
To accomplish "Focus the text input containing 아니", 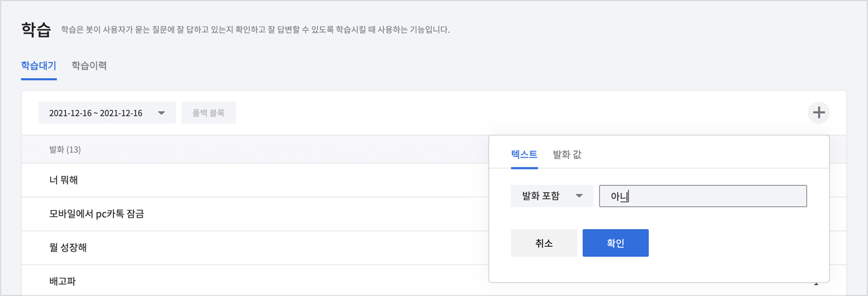I will click(x=702, y=196).
